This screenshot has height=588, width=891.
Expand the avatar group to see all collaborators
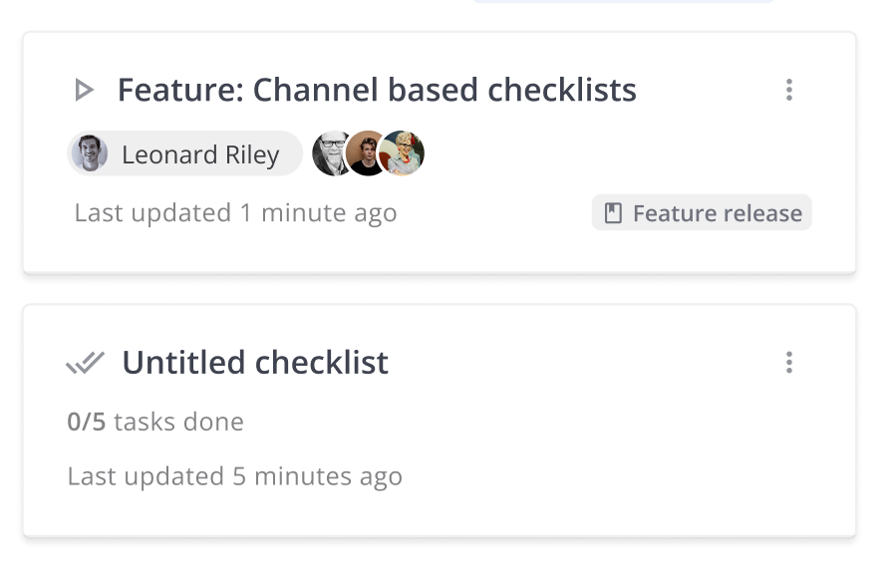(x=368, y=153)
